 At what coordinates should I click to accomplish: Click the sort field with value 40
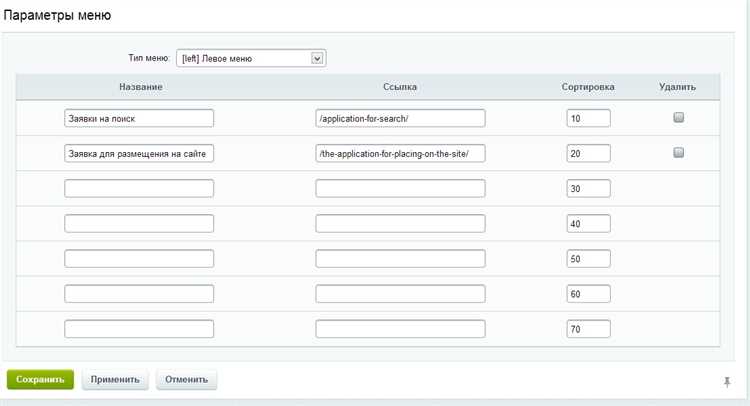(x=588, y=224)
